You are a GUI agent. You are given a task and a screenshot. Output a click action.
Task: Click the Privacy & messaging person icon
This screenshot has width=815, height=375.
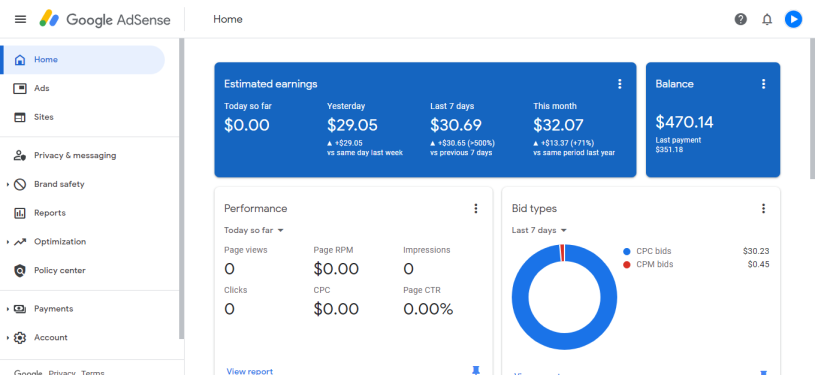tap(20, 156)
